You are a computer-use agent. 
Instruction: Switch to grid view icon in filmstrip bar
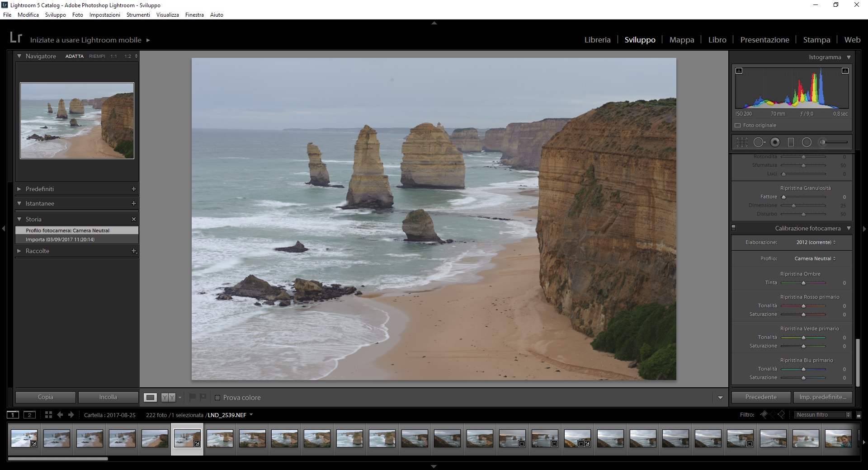pyautogui.click(x=48, y=415)
